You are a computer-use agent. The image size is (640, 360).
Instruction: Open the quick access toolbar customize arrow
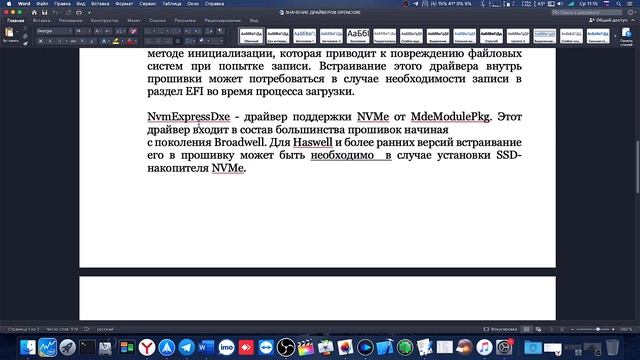click(89, 13)
